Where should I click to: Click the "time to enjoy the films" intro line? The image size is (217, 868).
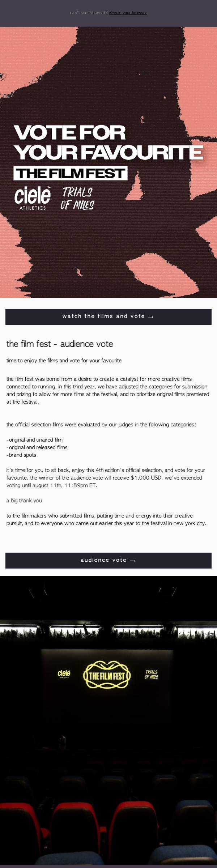tap(64, 361)
